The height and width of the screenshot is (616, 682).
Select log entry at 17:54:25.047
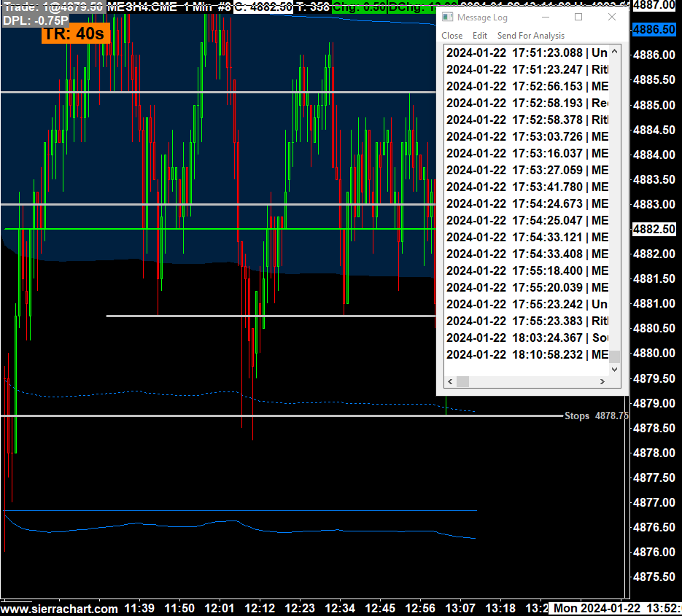(x=527, y=220)
